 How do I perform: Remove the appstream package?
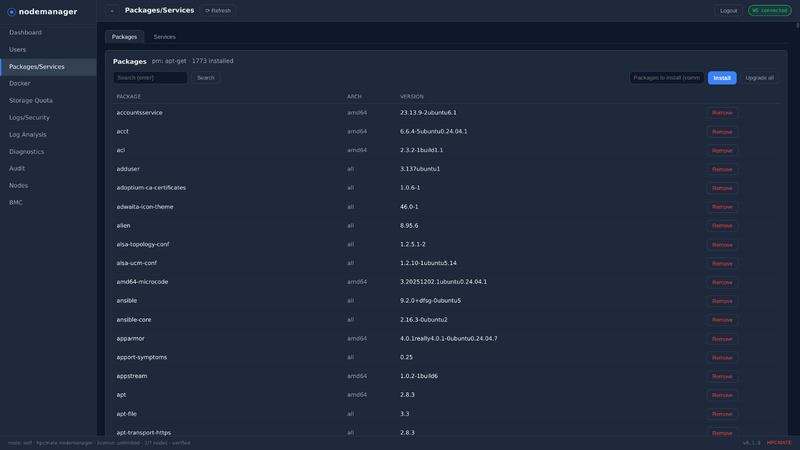pyautogui.click(x=722, y=377)
